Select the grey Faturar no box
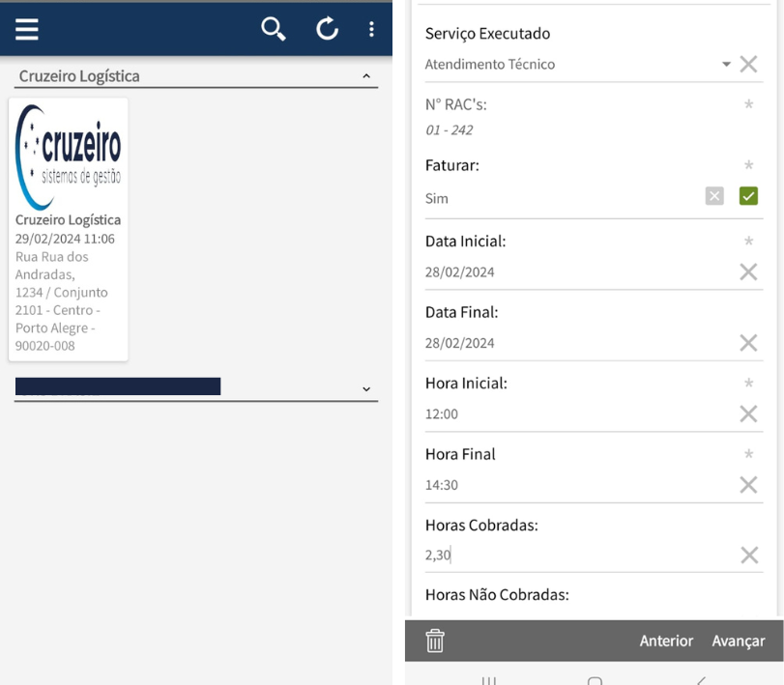Image resolution: width=784 pixels, height=685 pixels. (713, 197)
